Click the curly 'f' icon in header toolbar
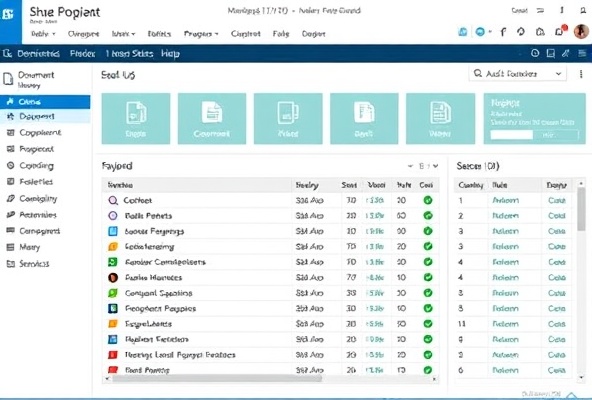592x400 pixels. (x=503, y=32)
